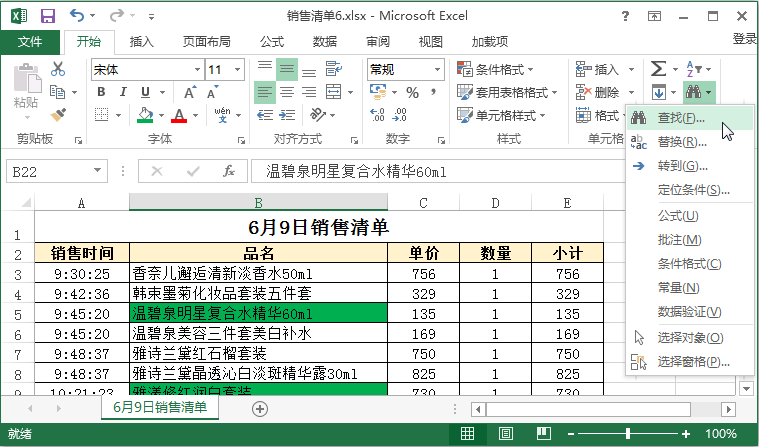The width and height of the screenshot is (759, 447).
Task: Open the conditional formatting (条件格式) menu
Action: [x=495, y=69]
